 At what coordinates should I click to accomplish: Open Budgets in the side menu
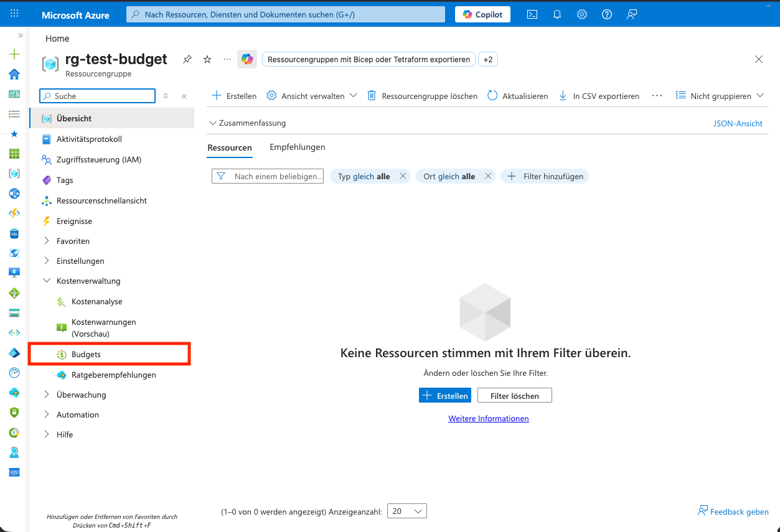pos(86,354)
